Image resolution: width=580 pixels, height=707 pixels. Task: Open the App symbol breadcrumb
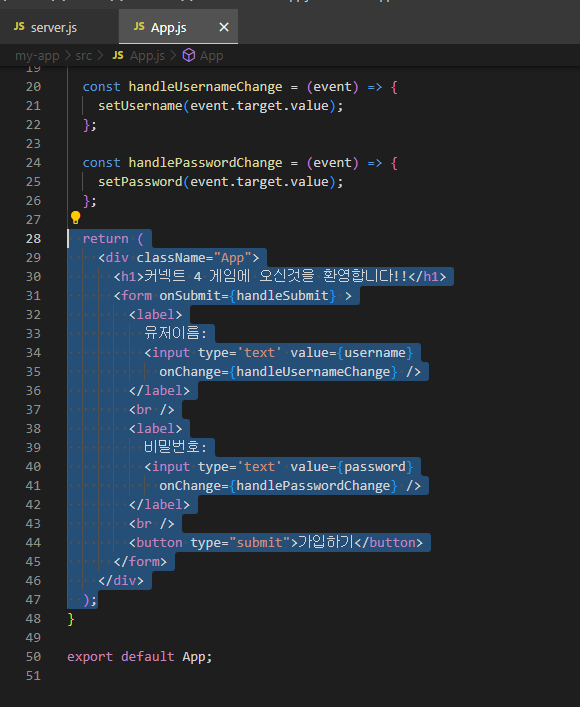click(212, 55)
